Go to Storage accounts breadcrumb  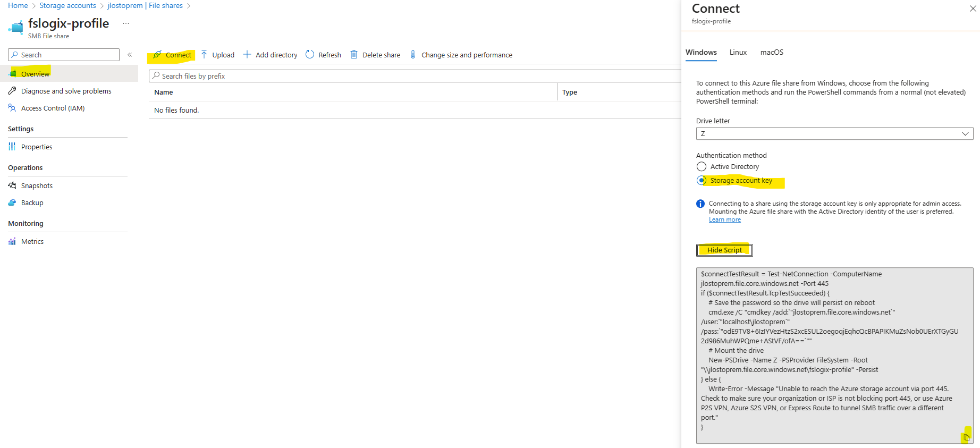coord(67,5)
